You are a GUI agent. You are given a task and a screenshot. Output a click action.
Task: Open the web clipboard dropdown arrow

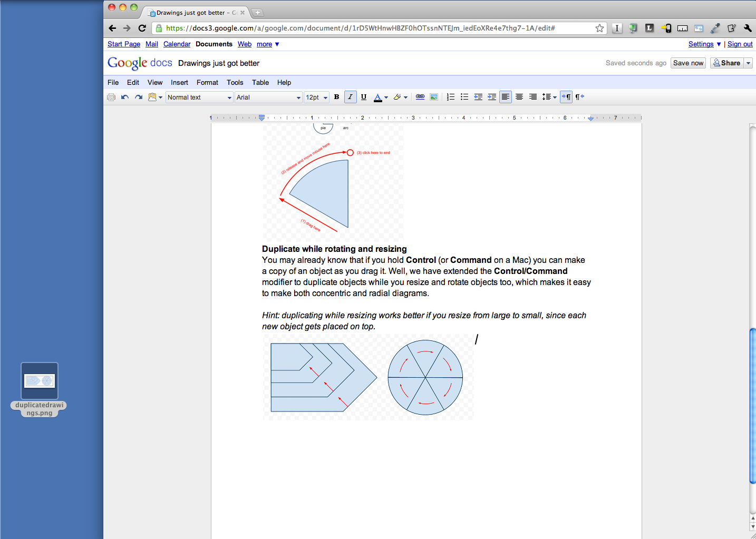click(160, 97)
